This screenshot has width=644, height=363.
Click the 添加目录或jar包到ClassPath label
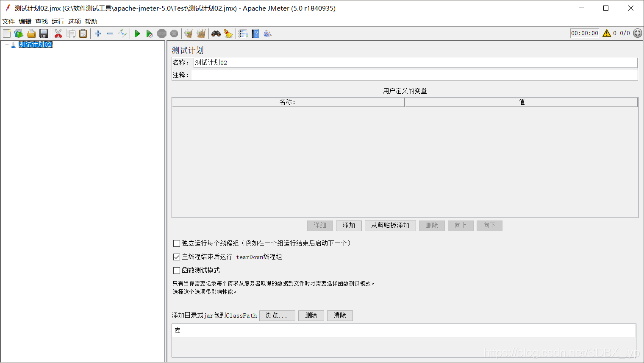point(214,316)
